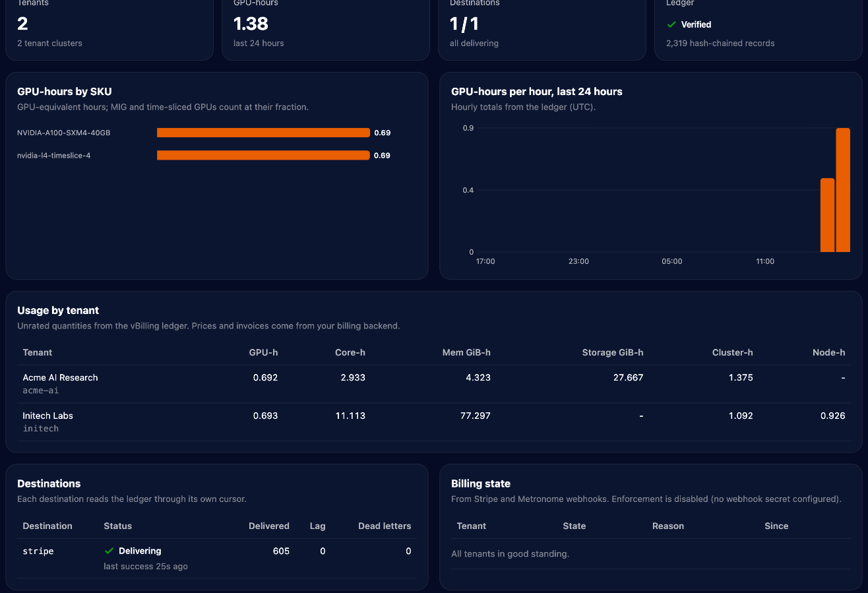Select the Initech Labs tenant name

tap(47, 416)
